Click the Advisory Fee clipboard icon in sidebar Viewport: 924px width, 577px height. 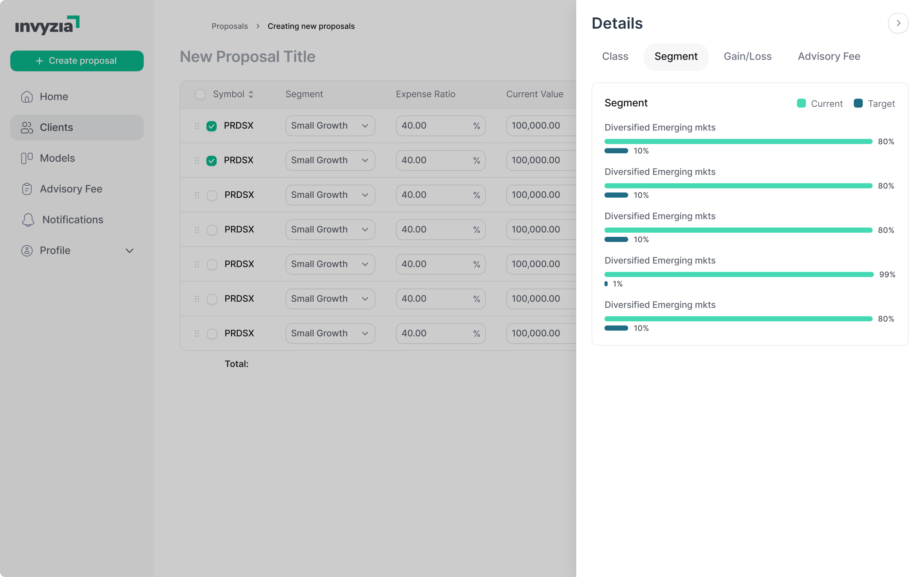27,189
